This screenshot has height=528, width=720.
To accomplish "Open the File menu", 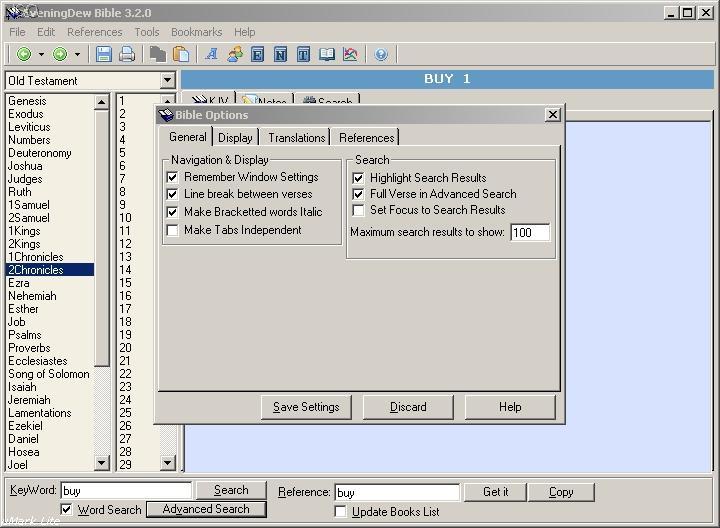I will 17,32.
